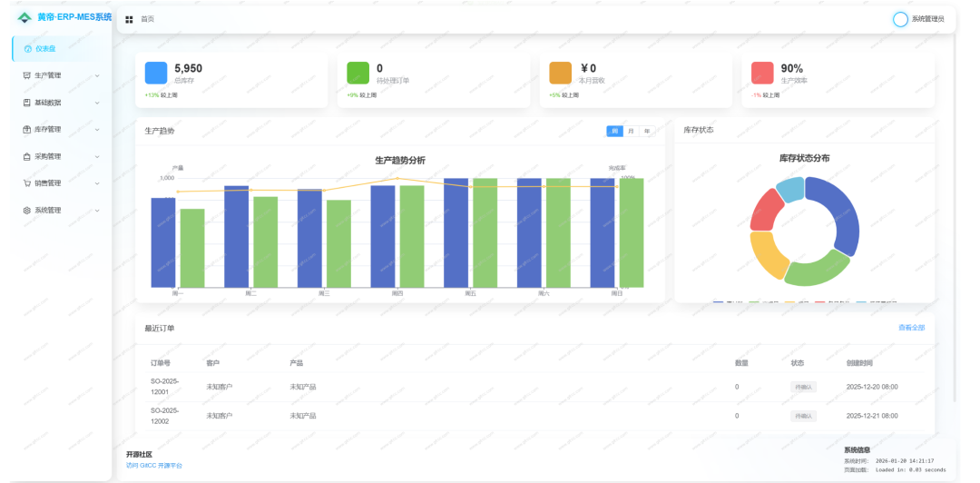Switch production trend to 月 view

(x=631, y=131)
